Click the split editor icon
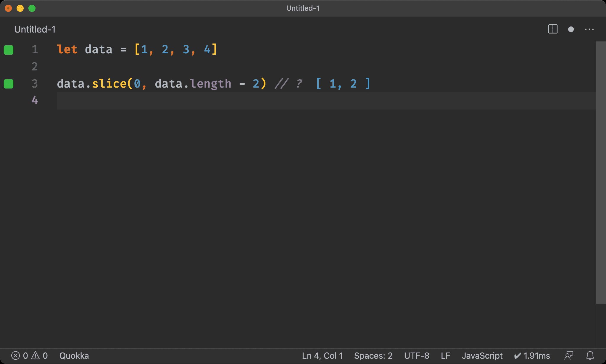 [x=553, y=29]
